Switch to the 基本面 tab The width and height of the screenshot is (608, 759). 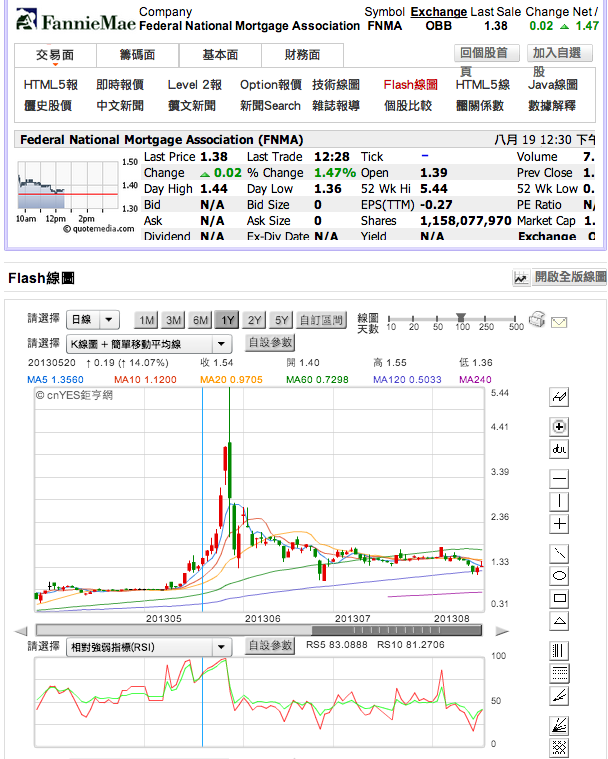coord(220,55)
